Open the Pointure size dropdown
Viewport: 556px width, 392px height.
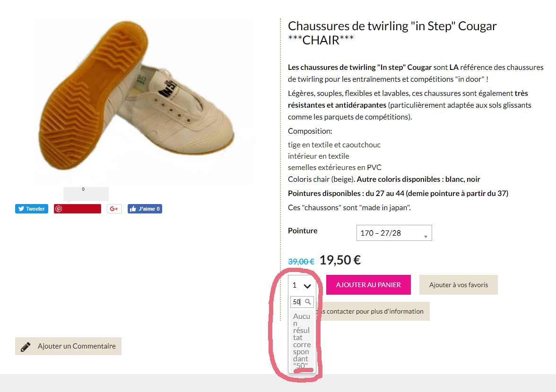[x=394, y=233]
